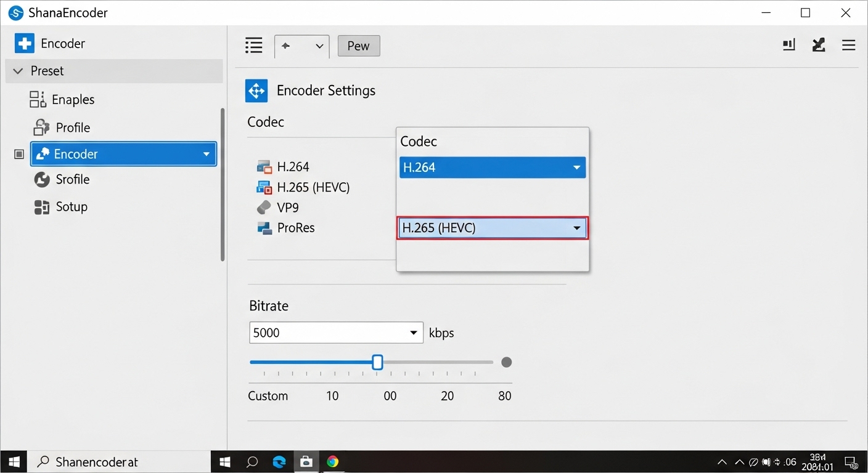Screen dimensions: 868x473
Task: Choose H.265 (HEVC) in the left codec list
Action: [313, 187]
